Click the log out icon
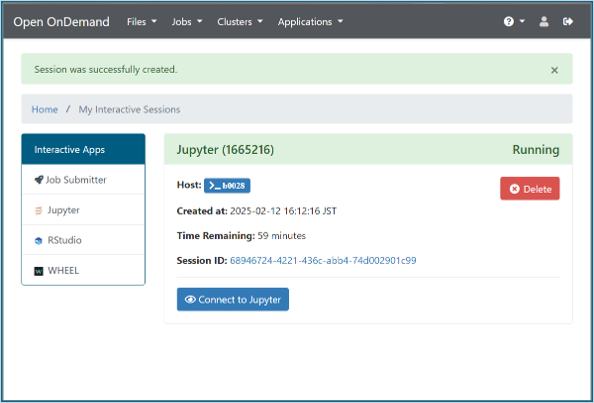This screenshot has height=403, width=594. [x=568, y=22]
